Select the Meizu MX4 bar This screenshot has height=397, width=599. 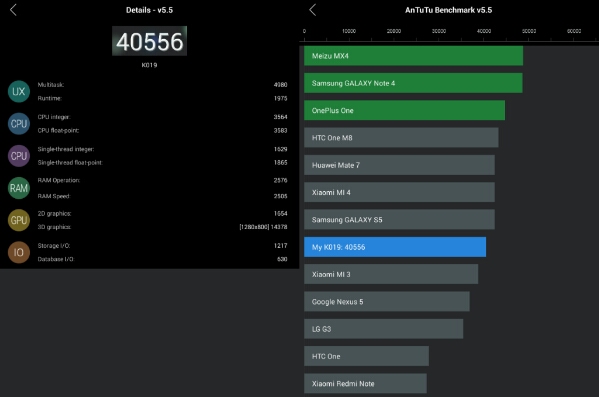pyautogui.click(x=413, y=56)
